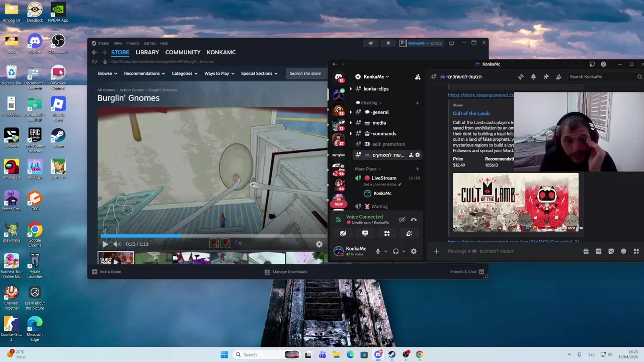Image resolution: width=644 pixels, height=362 pixels.
Task: Open the Steam COMMUNITY tab
Action: pyautogui.click(x=183, y=52)
